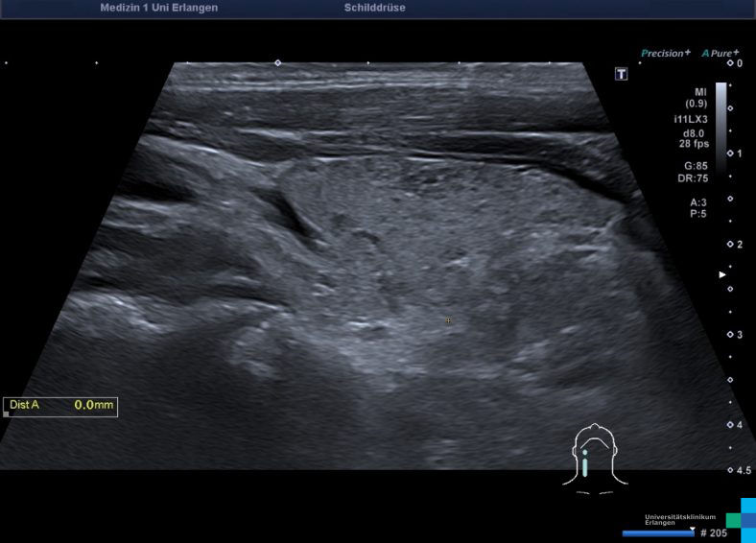Click the Dist A measurement box
This screenshot has height=543, width=756.
(x=59, y=406)
